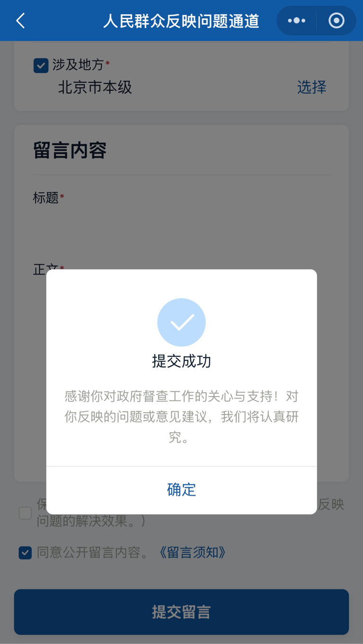
Task: Uncheck 同意公开留言内容 checkbox
Action: click(25, 552)
